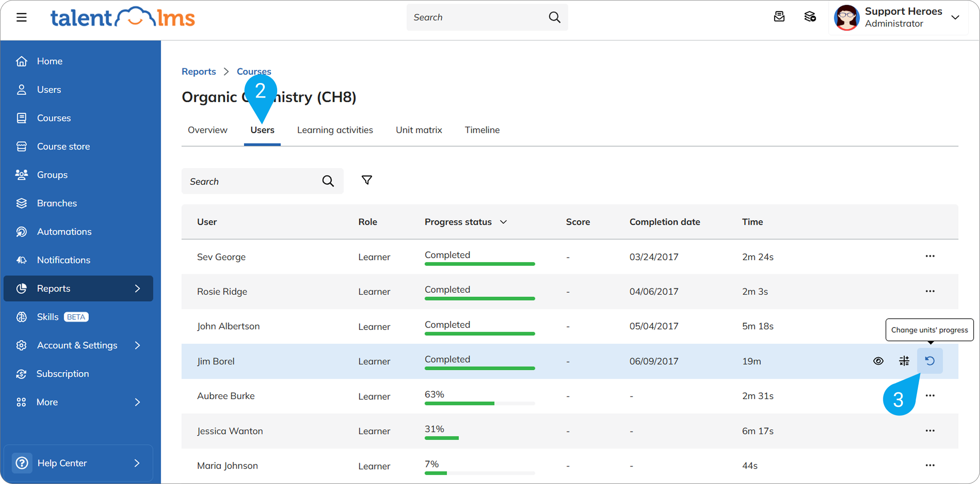The height and width of the screenshot is (484, 980).
Task: Click the Role column header
Action: tap(368, 222)
